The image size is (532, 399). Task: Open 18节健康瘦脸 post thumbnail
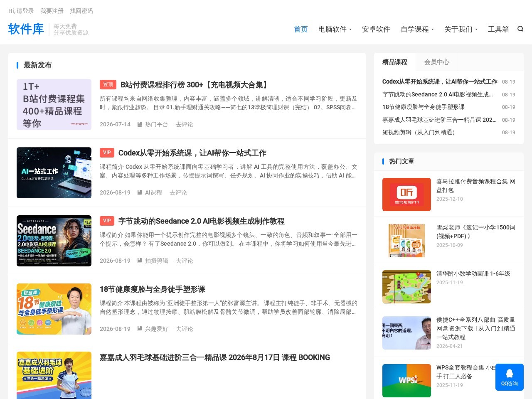54,309
